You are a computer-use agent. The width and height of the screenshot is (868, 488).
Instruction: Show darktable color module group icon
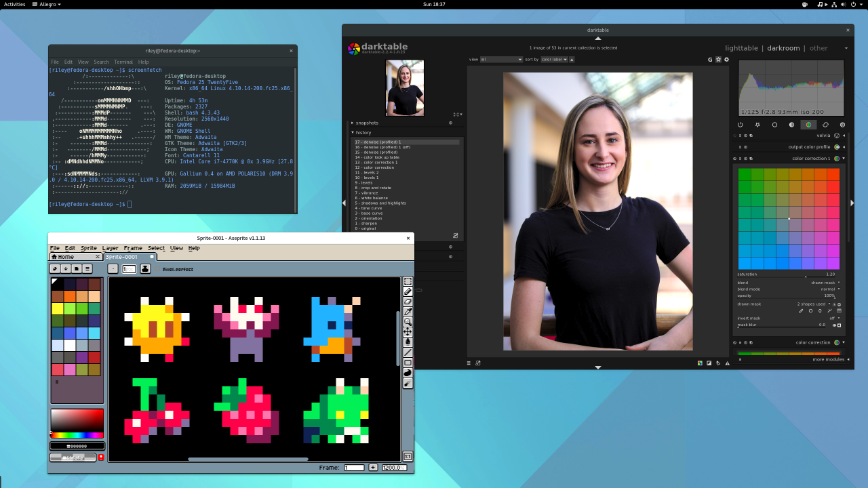(808, 125)
